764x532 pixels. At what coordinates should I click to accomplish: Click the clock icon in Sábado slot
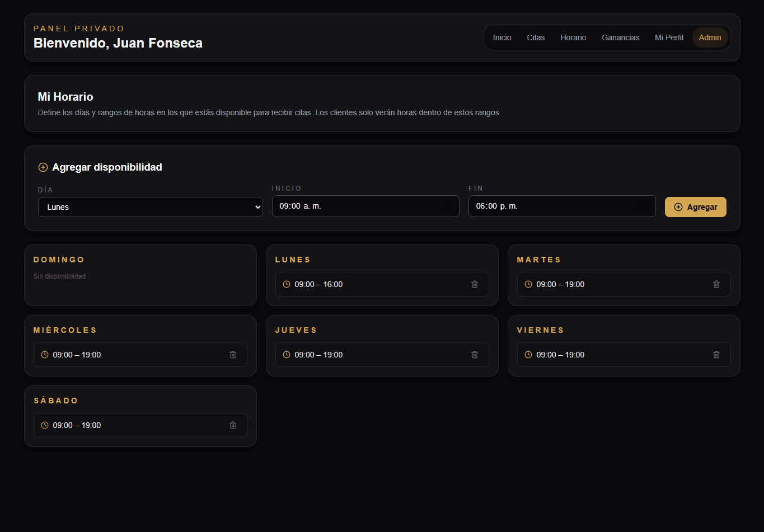tap(45, 425)
